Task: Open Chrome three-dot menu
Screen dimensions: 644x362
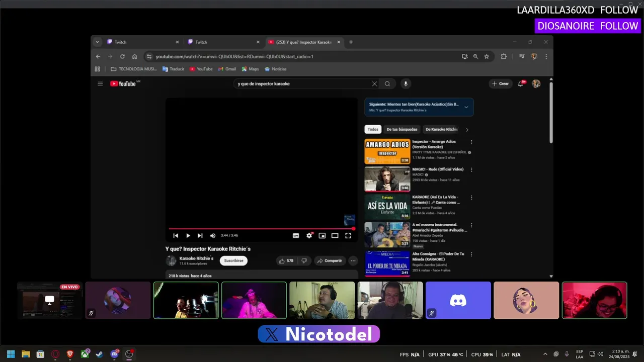Action: 546,57
